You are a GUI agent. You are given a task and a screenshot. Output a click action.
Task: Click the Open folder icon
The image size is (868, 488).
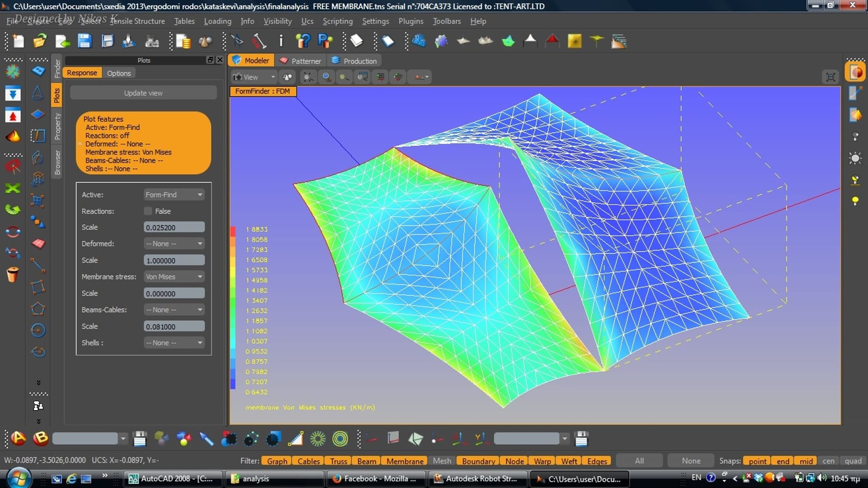pyautogui.click(x=40, y=41)
